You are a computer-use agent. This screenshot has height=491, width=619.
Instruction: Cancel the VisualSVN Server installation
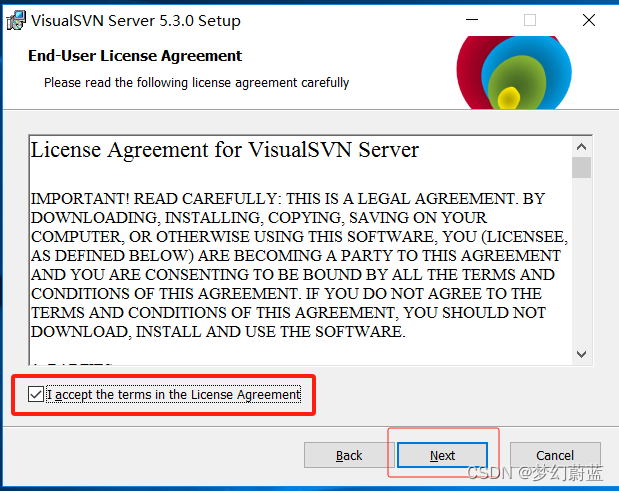click(555, 455)
